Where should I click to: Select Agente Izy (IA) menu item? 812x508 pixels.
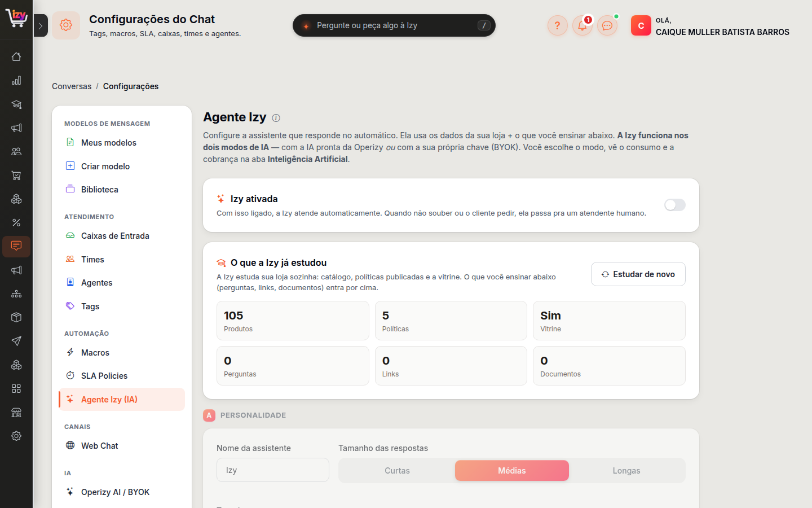click(122, 400)
